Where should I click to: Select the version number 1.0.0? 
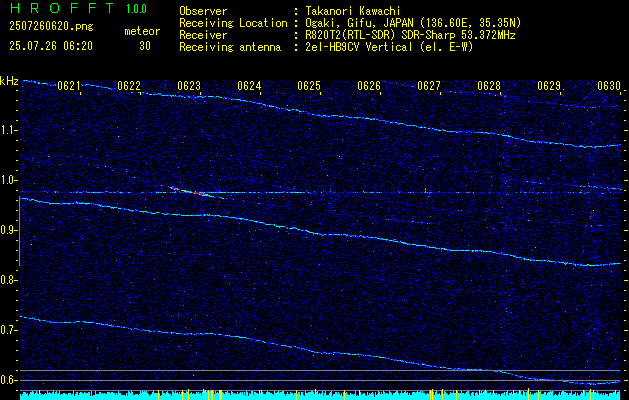coord(136,8)
